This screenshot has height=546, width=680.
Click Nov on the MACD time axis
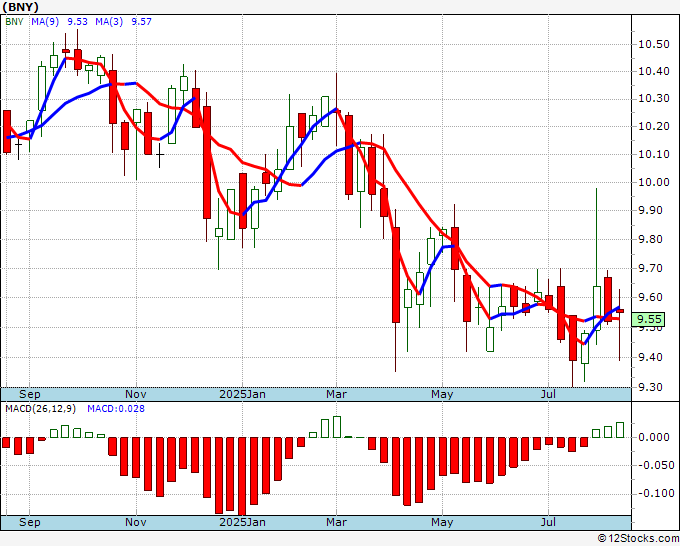(x=136, y=522)
